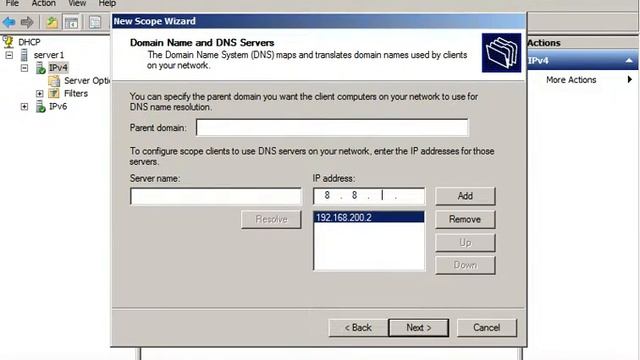Click the Forward arrow toolbar icon

click(x=27, y=22)
